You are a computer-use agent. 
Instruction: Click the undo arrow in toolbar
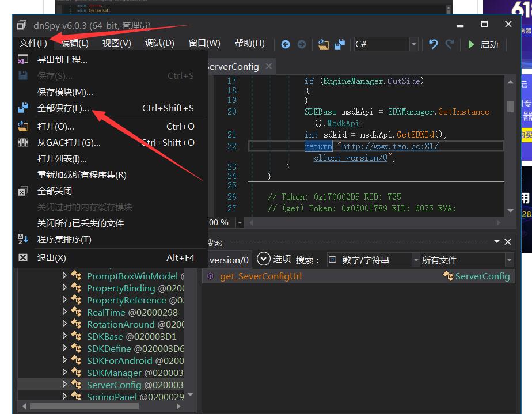[434, 44]
